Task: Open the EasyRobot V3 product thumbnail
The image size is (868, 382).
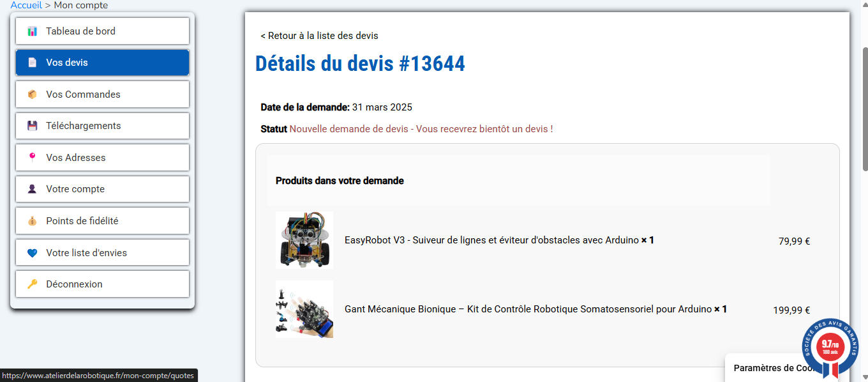Action: tap(304, 240)
